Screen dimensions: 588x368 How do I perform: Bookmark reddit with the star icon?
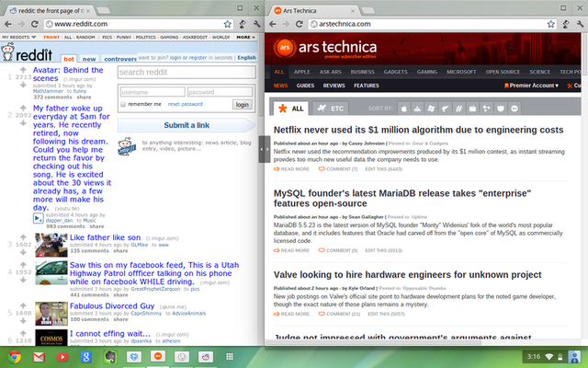pos(227,24)
